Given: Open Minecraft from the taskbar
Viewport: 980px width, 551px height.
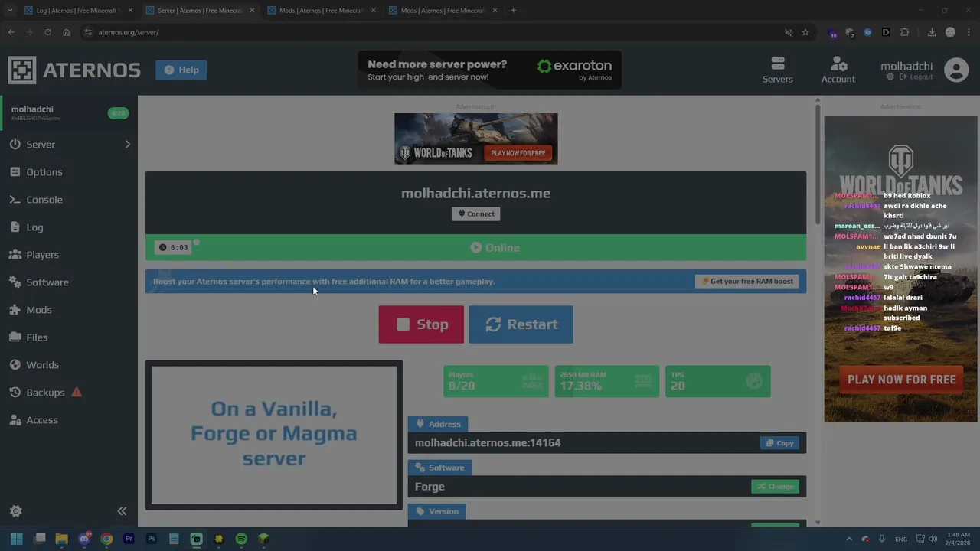Looking at the screenshot, I should click(263, 539).
